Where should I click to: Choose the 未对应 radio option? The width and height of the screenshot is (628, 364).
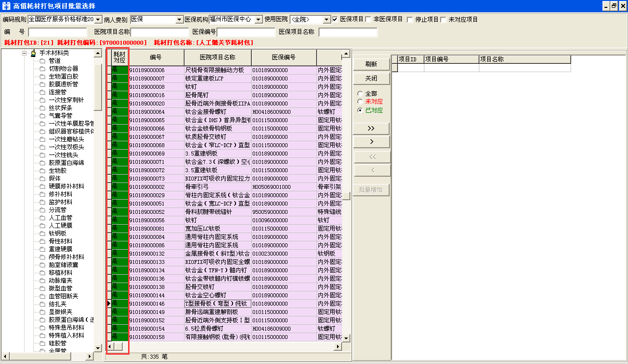360,102
